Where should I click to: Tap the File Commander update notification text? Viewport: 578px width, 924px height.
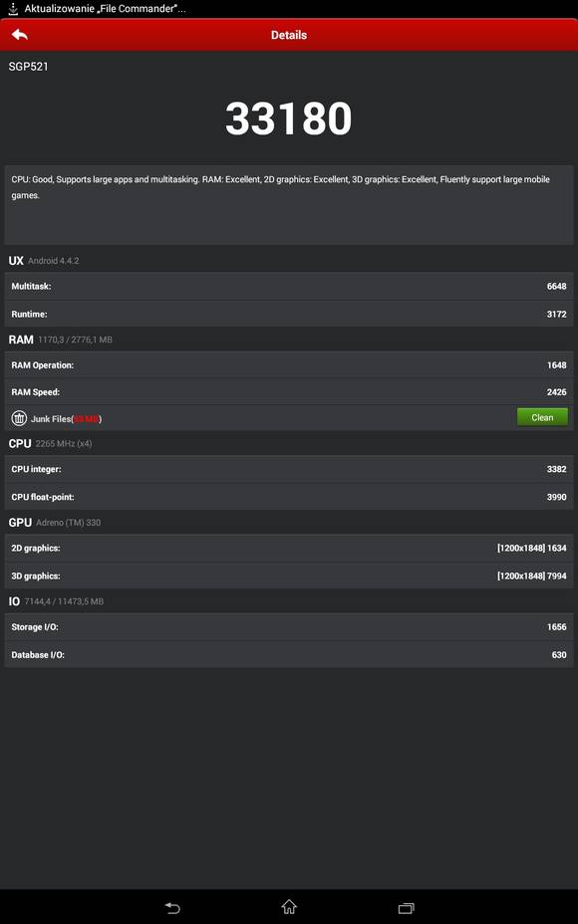105,9
